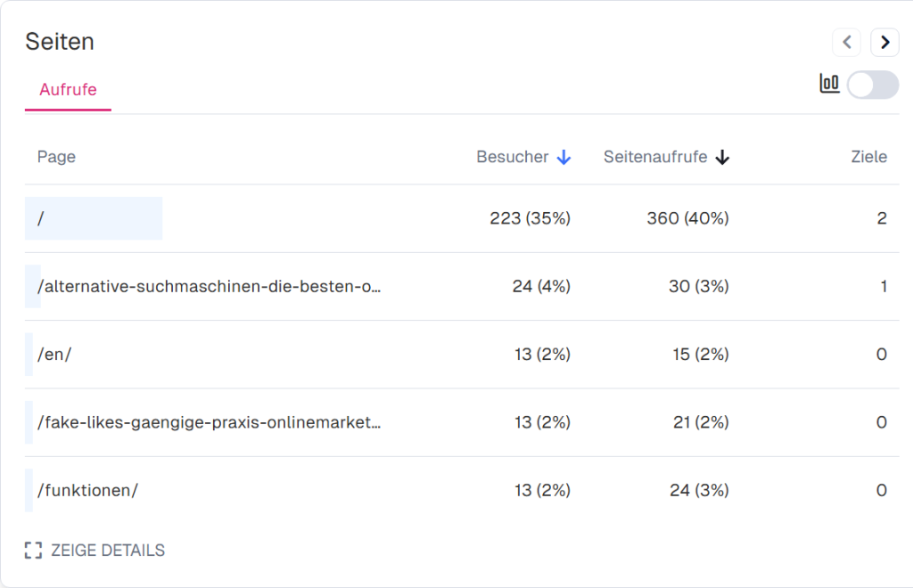913x588 pixels.
Task: Open the alternative-suchmaschinen article entry
Action: 210,286
